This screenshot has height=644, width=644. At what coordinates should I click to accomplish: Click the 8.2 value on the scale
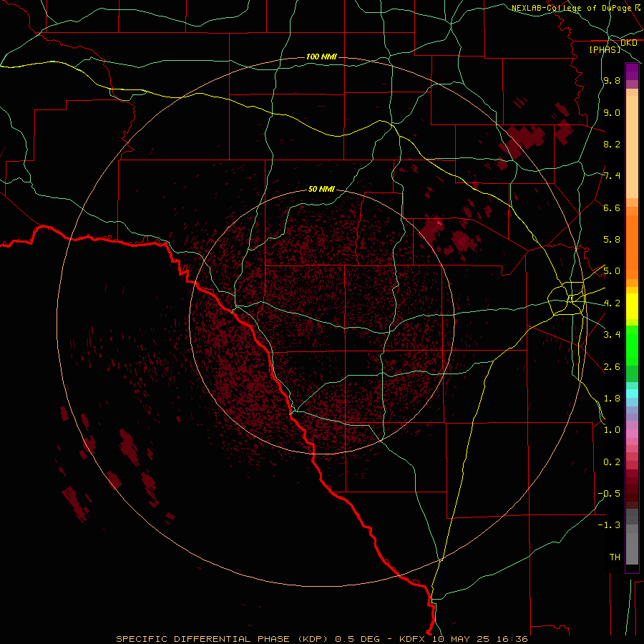pos(612,144)
